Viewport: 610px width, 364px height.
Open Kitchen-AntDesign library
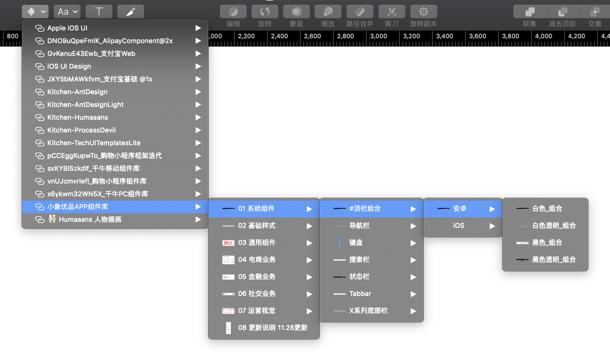(115, 92)
